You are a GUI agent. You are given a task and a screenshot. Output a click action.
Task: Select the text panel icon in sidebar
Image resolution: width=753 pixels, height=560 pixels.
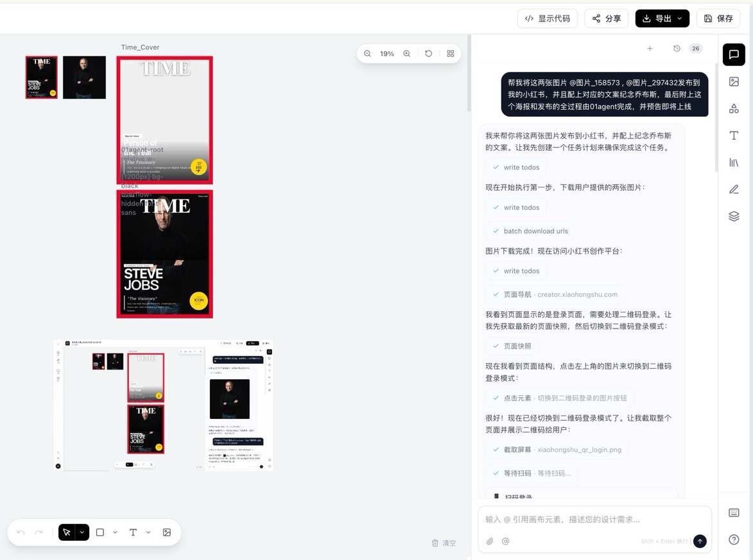tap(733, 135)
